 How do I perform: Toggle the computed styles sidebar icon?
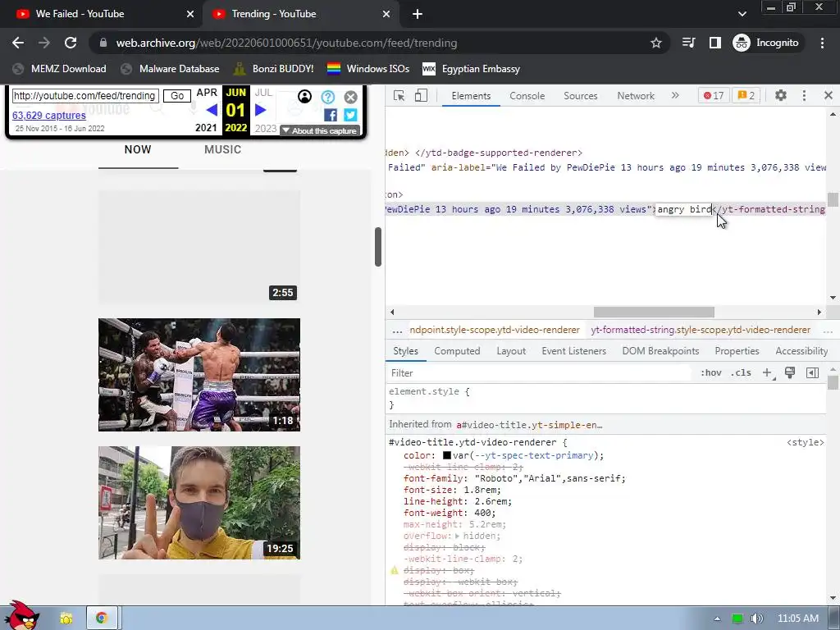coord(812,373)
